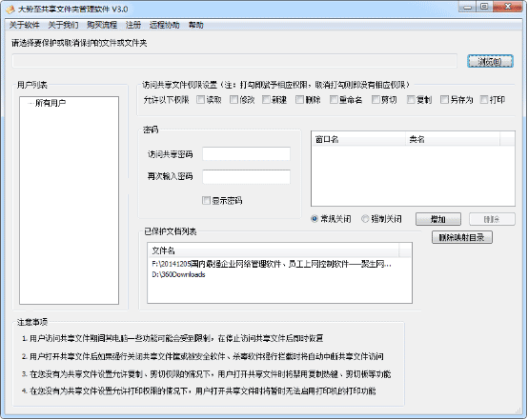528x420 pixels.
Task: Select 所有用户 in the user list
Action: click(51, 103)
